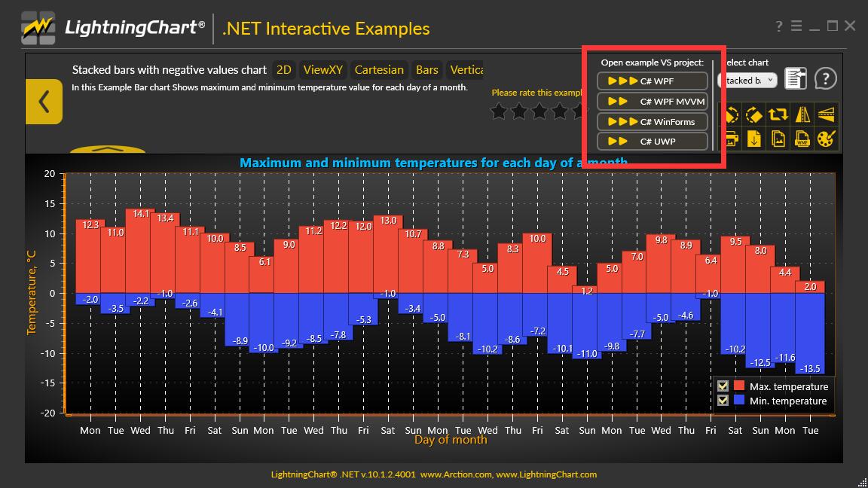
Task: Expand the yellow collapse tab above chart
Action: [x=108, y=149]
